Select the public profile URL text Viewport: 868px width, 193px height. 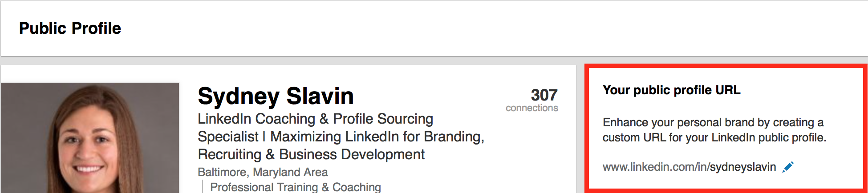coord(689,167)
